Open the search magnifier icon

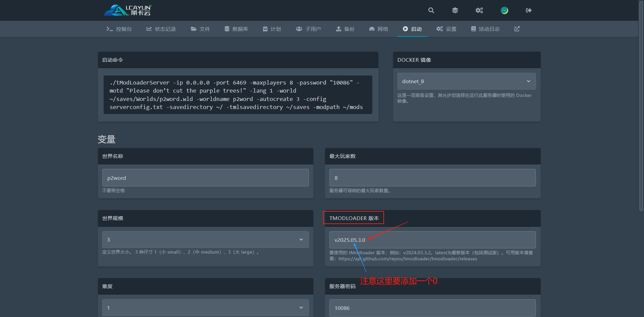point(431,10)
